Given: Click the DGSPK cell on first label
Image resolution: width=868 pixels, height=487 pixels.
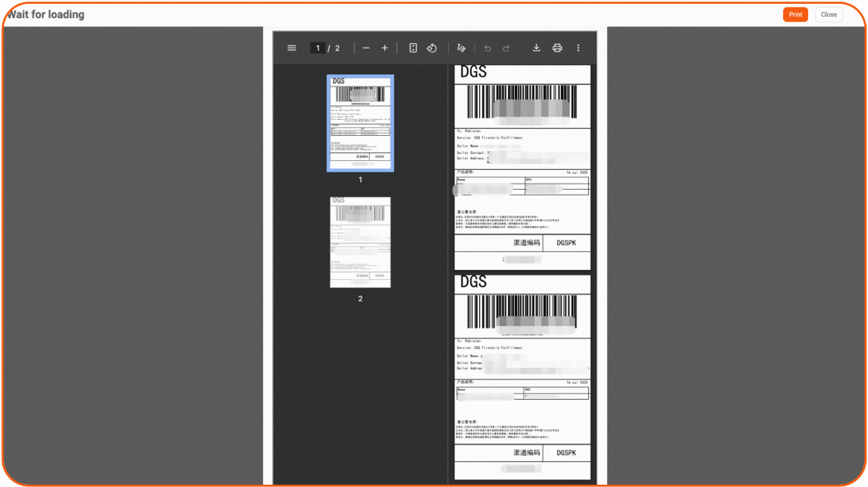Looking at the screenshot, I should (566, 243).
